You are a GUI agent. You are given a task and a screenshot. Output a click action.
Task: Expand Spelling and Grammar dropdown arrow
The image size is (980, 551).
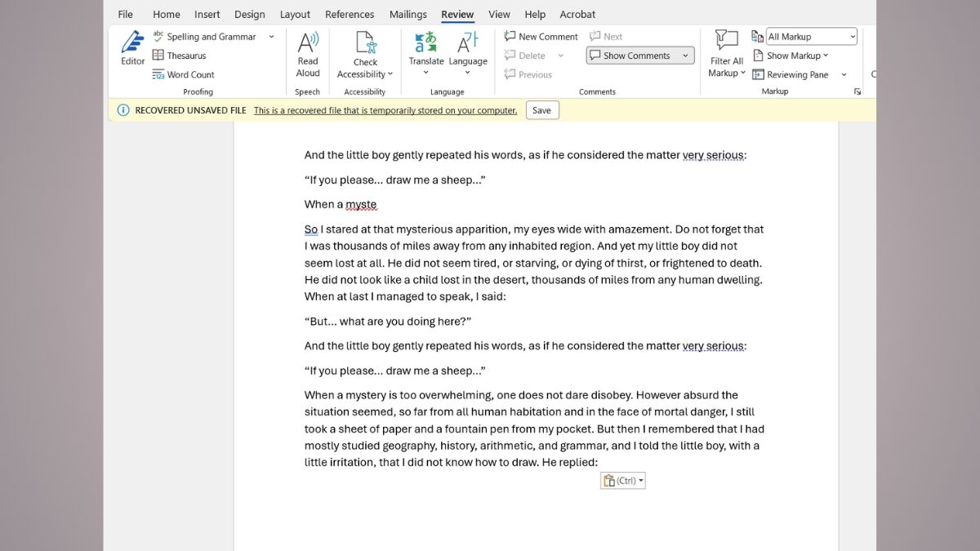pyautogui.click(x=271, y=37)
